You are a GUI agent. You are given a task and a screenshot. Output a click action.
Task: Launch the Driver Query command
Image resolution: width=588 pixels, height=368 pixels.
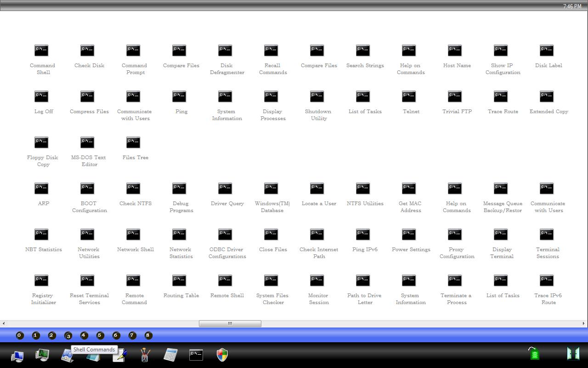pyautogui.click(x=225, y=189)
